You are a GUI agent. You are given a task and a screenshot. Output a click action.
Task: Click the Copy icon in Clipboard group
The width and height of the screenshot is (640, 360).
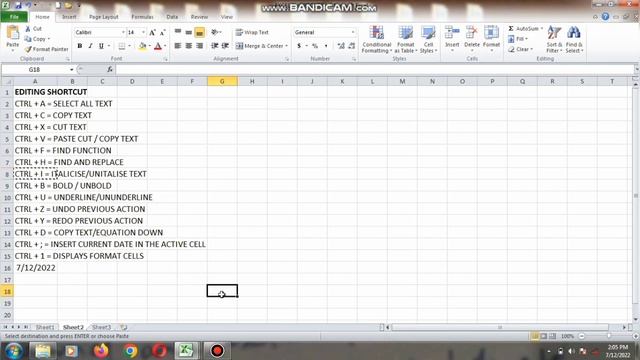coord(28,39)
